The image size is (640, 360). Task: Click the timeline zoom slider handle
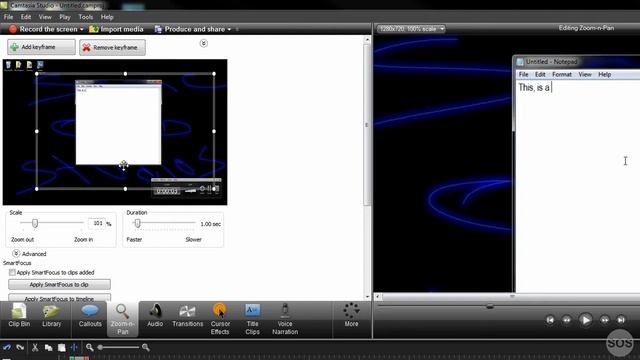coord(100,347)
